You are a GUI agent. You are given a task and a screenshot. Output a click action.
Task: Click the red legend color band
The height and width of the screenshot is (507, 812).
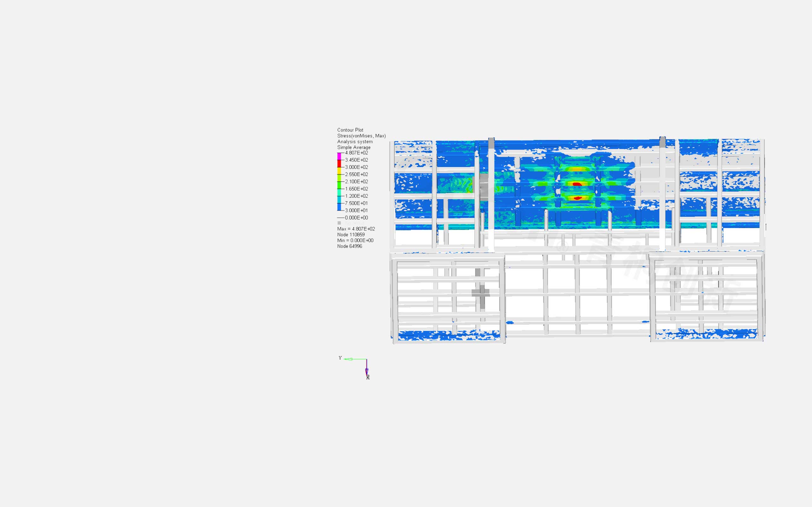tap(339, 164)
